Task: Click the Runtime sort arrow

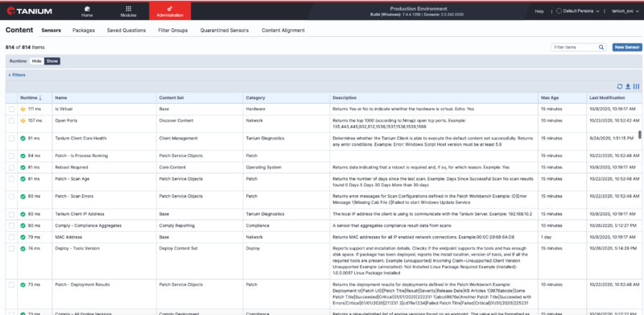Action: pyautogui.click(x=40, y=97)
